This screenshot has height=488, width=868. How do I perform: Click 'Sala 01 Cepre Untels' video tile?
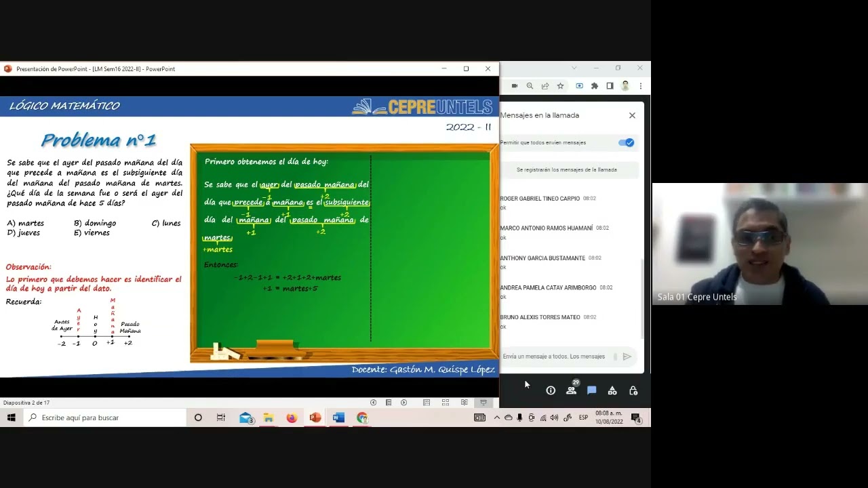click(759, 244)
